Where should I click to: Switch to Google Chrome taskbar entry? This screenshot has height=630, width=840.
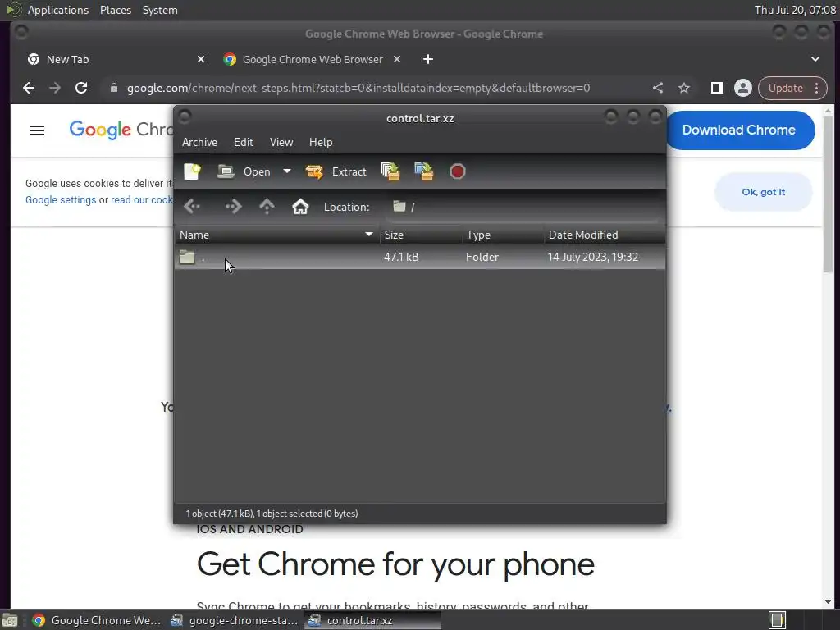click(x=97, y=620)
